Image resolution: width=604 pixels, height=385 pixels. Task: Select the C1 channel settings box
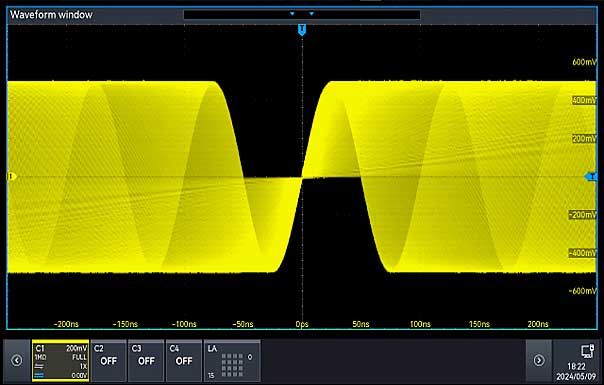tap(60, 361)
